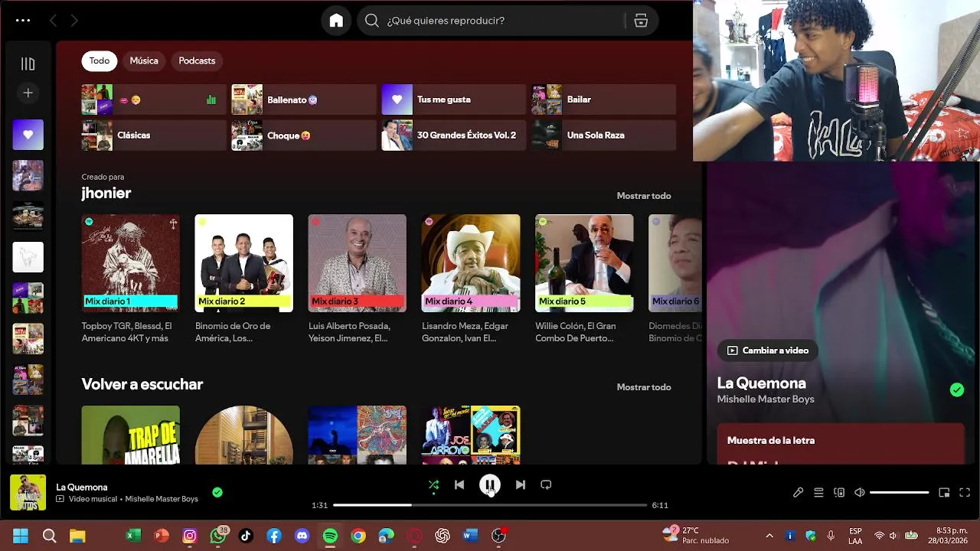Image resolution: width=980 pixels, height=551 pixels.
Task: Click the La Quemona title in player bar
Action: pyautogui.click(x=82, y=487)
